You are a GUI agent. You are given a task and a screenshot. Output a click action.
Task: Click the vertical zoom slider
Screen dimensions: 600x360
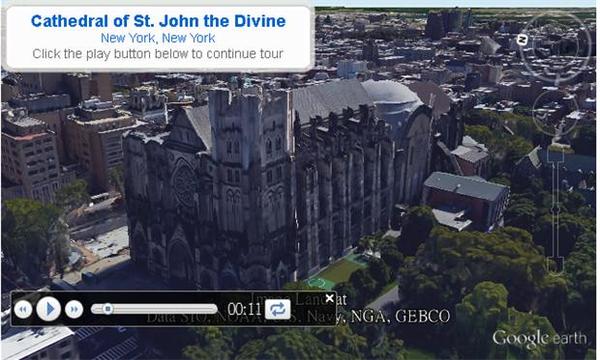pos(556,210)
